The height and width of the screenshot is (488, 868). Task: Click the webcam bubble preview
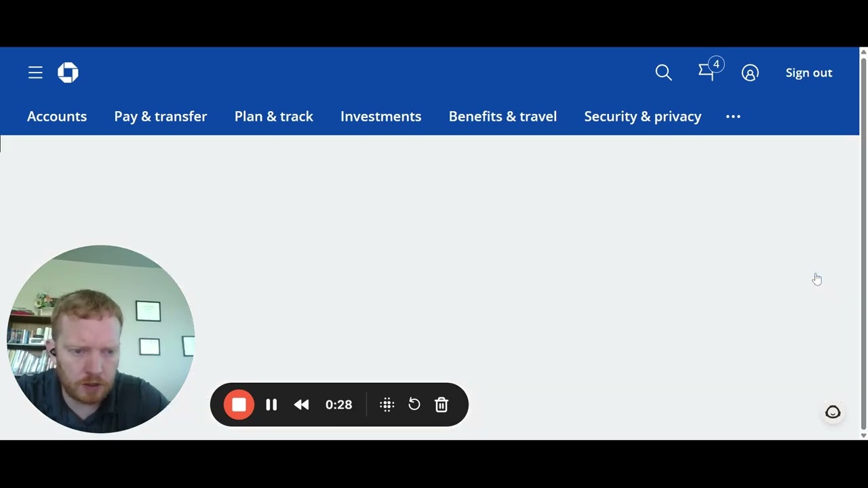pyautogui.click(x=100, y=339)
